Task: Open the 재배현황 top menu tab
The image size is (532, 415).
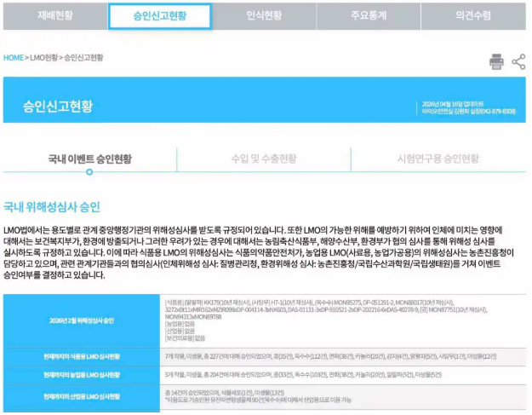Action: [x=54, y=15]
